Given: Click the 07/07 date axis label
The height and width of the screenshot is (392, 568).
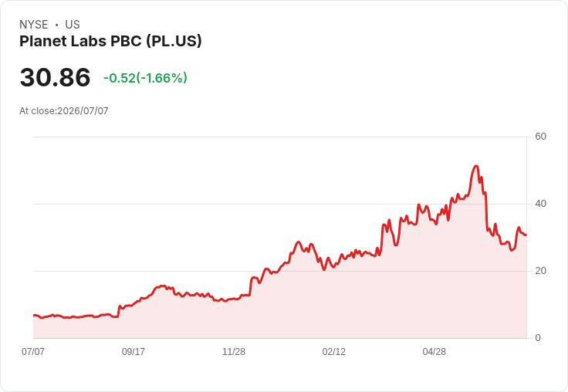Looking at the screenshot, I should pos(33,351).
